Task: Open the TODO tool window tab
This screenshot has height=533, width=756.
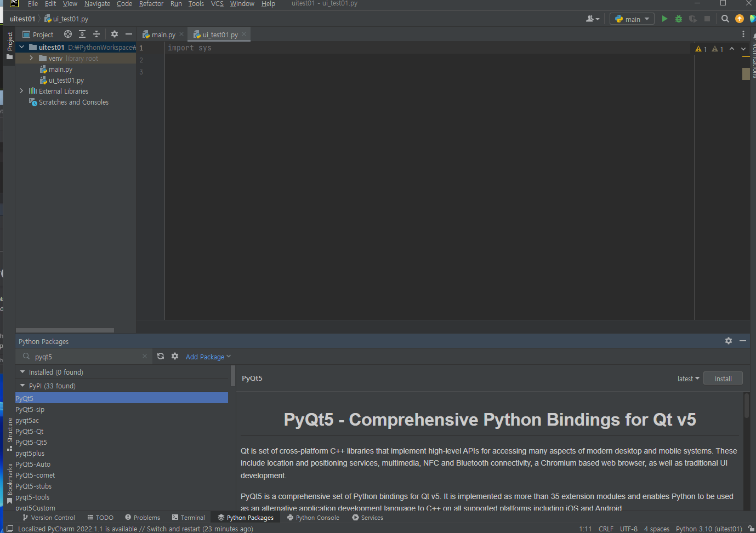Action: 100,517
